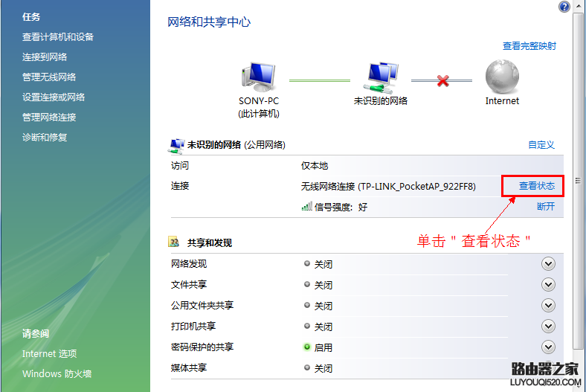
Task: Click 查看状态 link
Action: click(x=537, y=186)
